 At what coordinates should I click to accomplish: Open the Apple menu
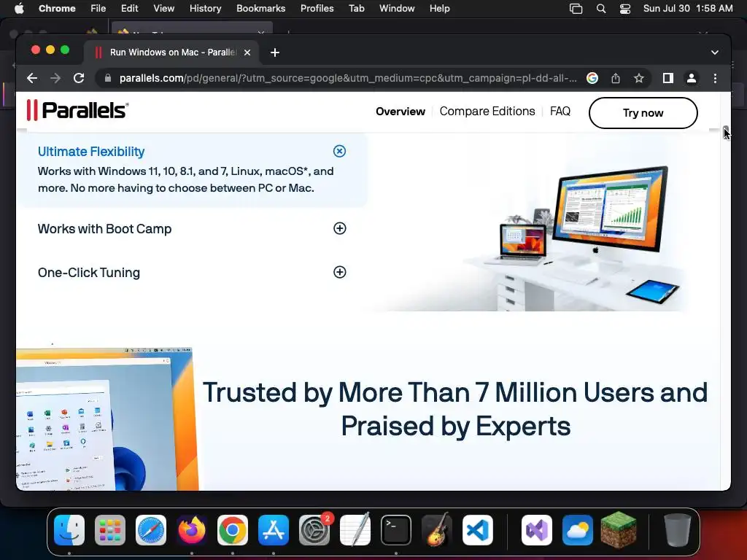(19, 9)
